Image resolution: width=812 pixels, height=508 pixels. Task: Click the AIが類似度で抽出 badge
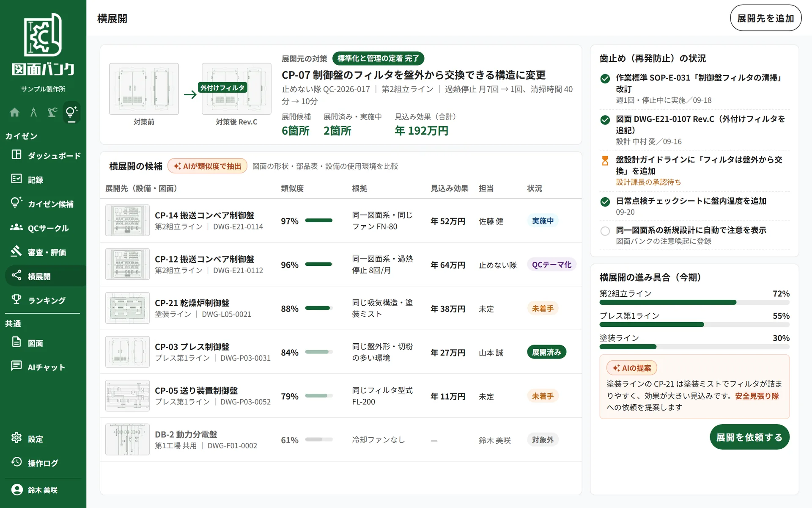[207, 166]
